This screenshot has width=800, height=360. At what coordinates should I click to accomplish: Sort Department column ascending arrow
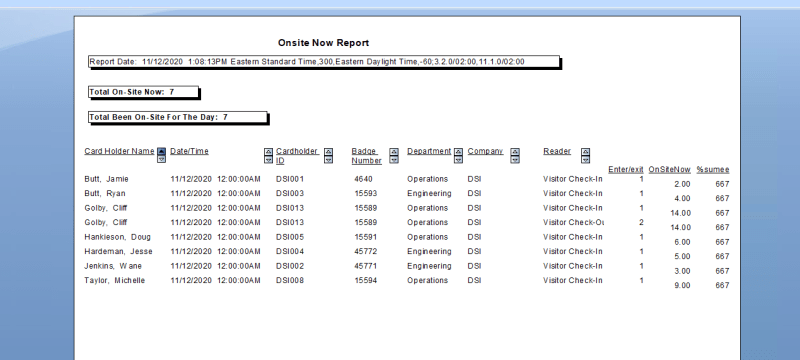pos(459,152)
